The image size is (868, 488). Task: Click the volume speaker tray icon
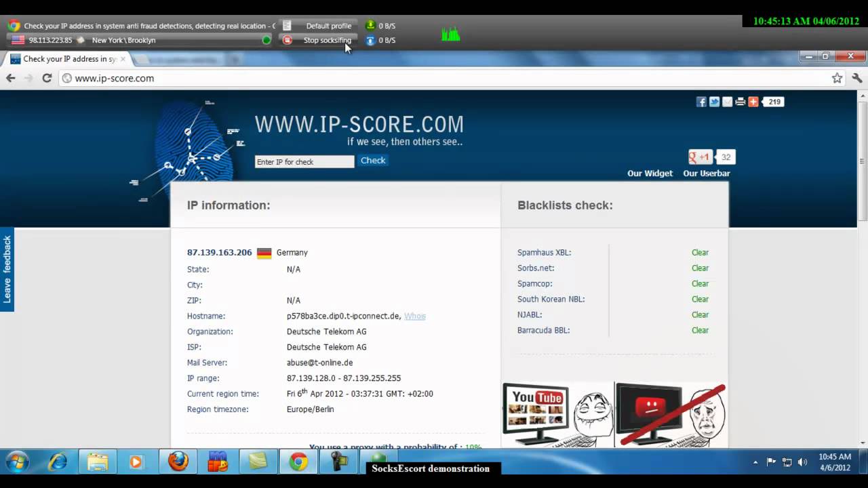tap(803, 462)
